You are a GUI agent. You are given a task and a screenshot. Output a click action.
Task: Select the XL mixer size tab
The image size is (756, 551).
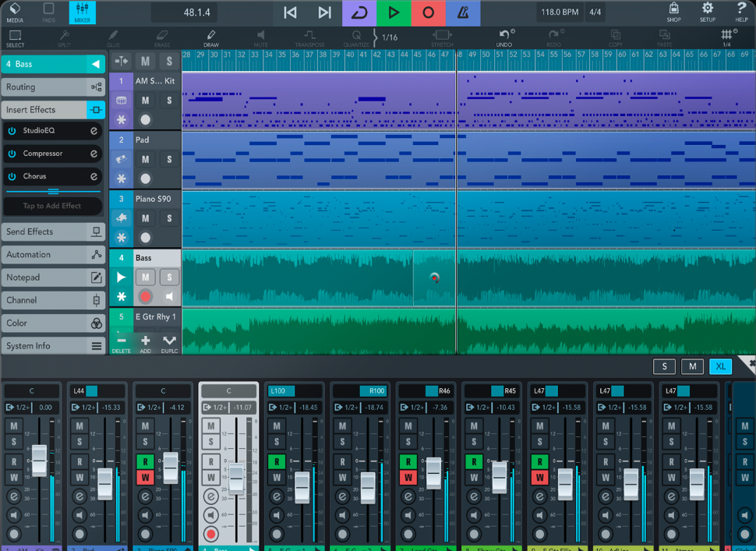click(x=720, y=366)
